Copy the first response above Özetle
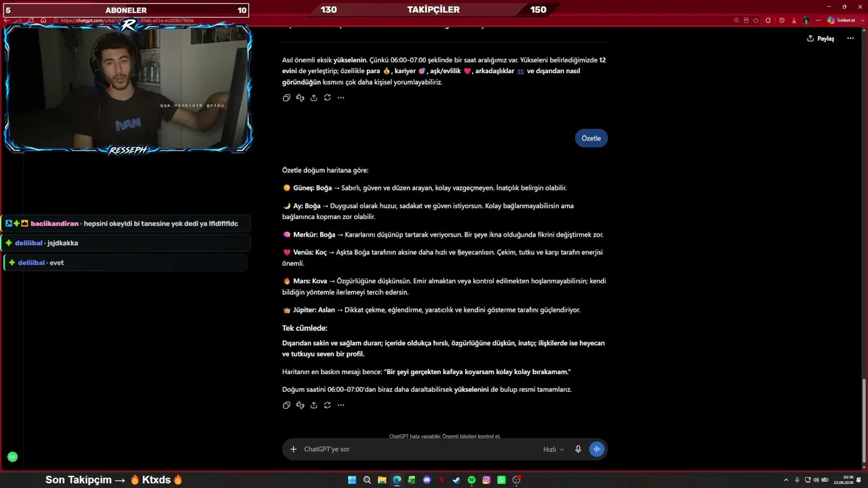The width and height of the screenshot is (868, 488). (286, 98)
